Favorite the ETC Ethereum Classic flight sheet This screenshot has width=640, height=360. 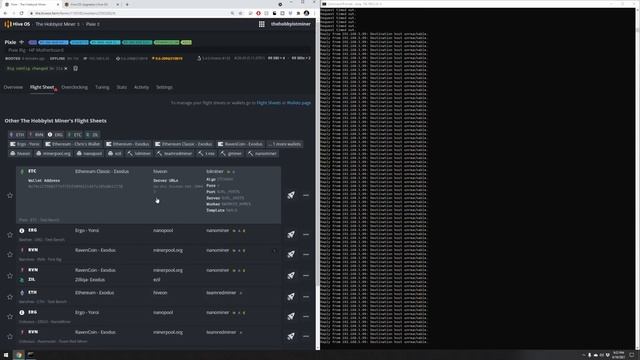(10, 196)
